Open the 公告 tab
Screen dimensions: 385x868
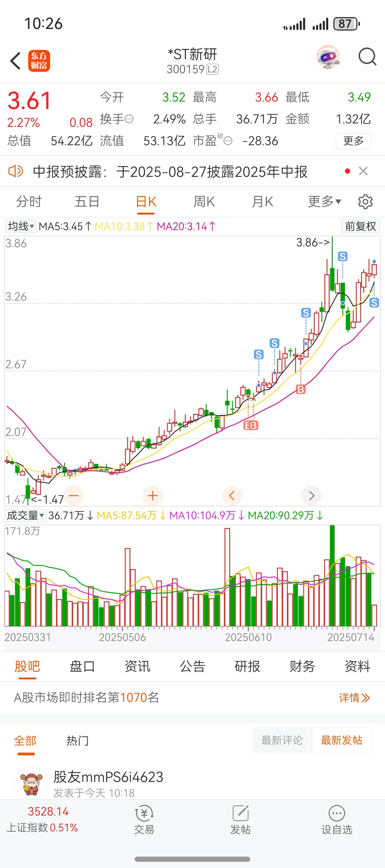(x=192, y=666)
